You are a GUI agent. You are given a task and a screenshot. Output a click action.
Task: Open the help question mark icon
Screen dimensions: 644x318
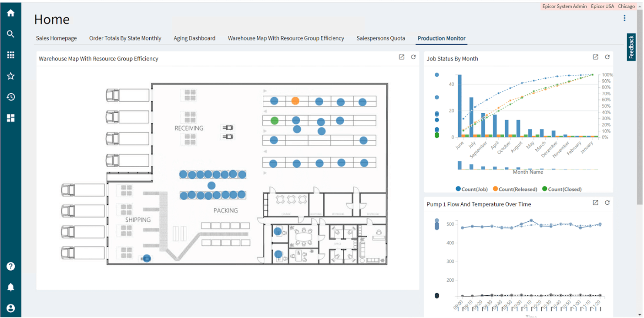10,266
